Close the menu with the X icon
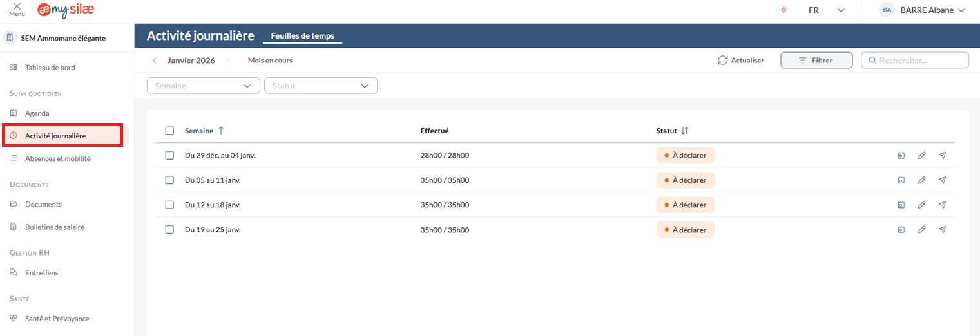The height and width of the screenshot is (336, 980). click(17, 6)
